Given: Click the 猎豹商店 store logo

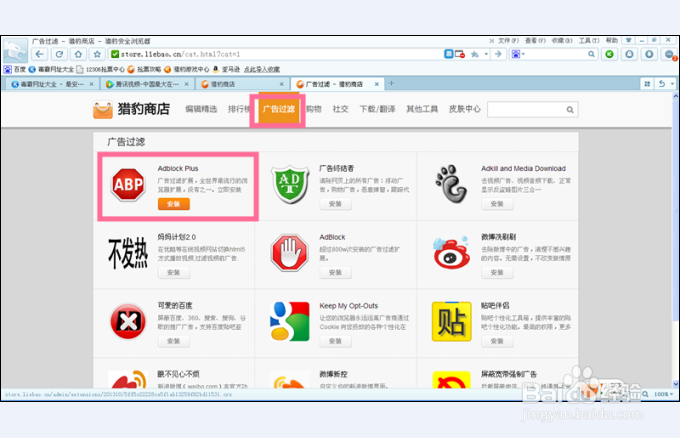Looking at the screenshot, I should (131, 109).
